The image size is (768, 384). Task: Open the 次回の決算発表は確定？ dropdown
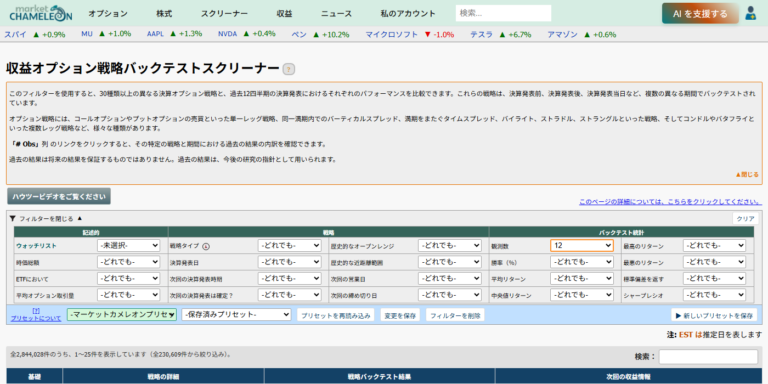coord(289,295)
